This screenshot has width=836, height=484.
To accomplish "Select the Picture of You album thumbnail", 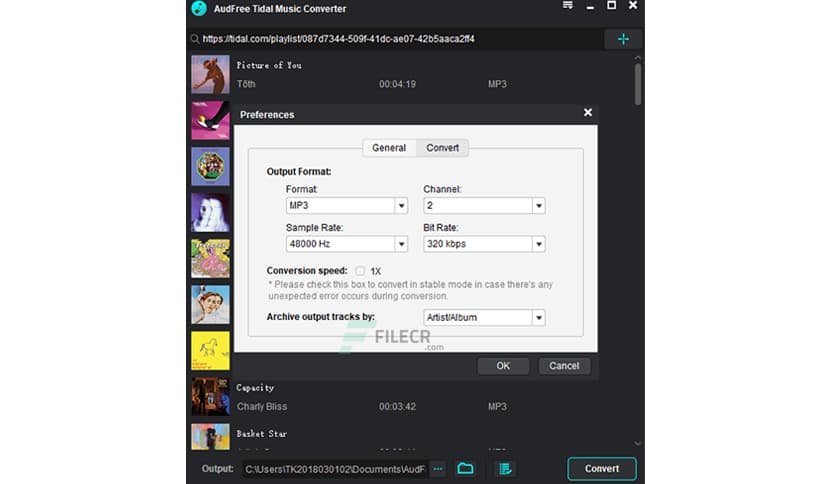I will coord(211,74).
